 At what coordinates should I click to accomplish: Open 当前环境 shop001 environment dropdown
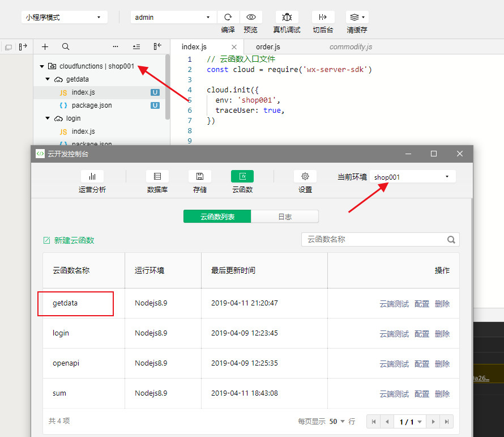(413, 177)
